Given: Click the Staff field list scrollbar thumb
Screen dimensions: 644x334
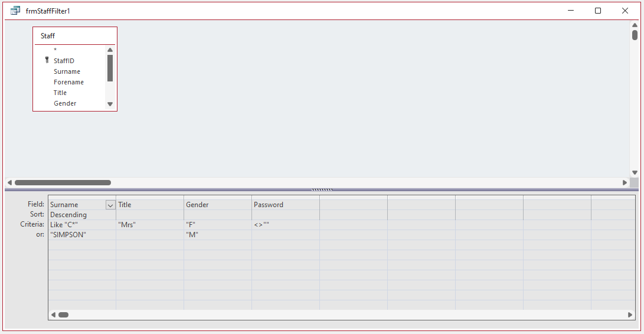Looking at the screenshot, I should pyautogui.click(x=110, y=68).
